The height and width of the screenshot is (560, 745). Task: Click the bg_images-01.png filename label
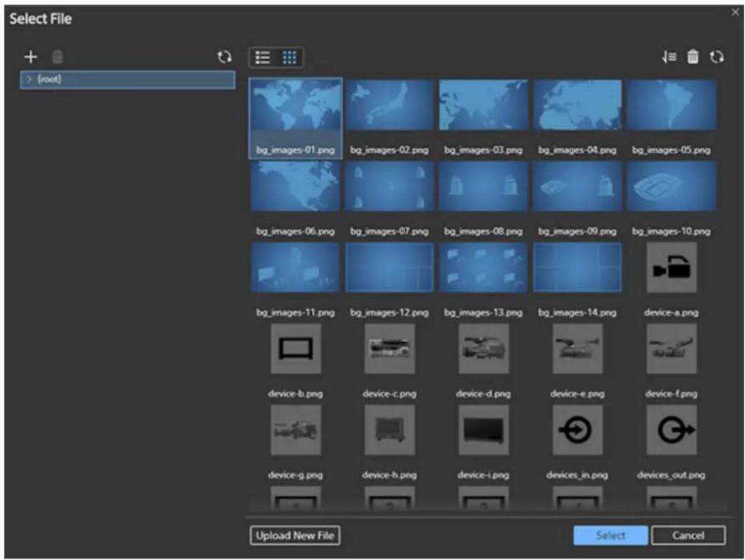click(296, 150)
